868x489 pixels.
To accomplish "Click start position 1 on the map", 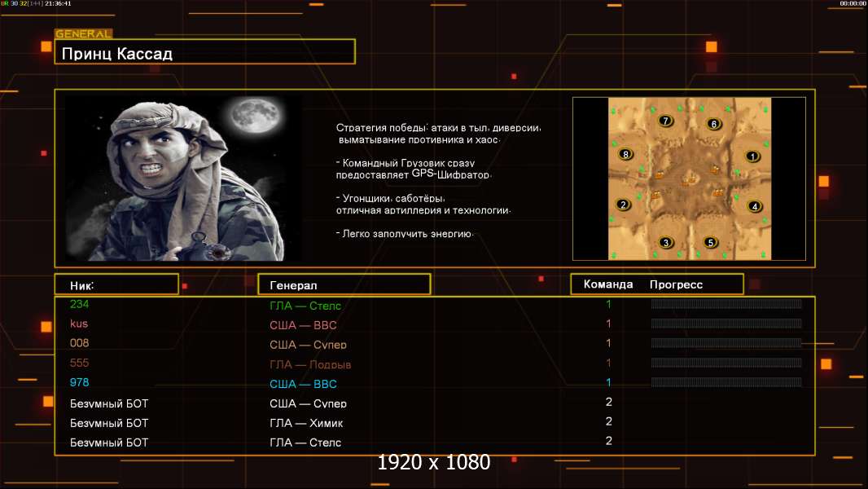I will [752, 156].
